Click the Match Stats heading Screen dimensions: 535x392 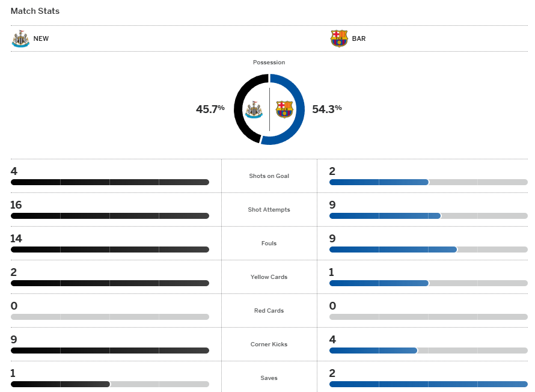(x=35, y=11)
